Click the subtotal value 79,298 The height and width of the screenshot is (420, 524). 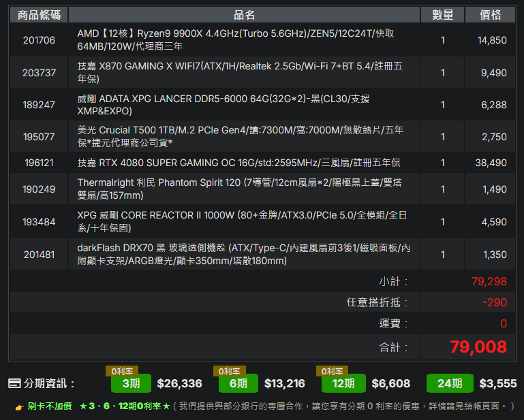pyautogui.click(x=489, y=281)
